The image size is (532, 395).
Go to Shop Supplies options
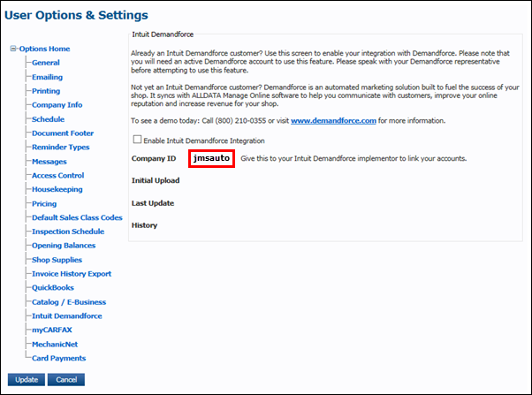[57, 260]
